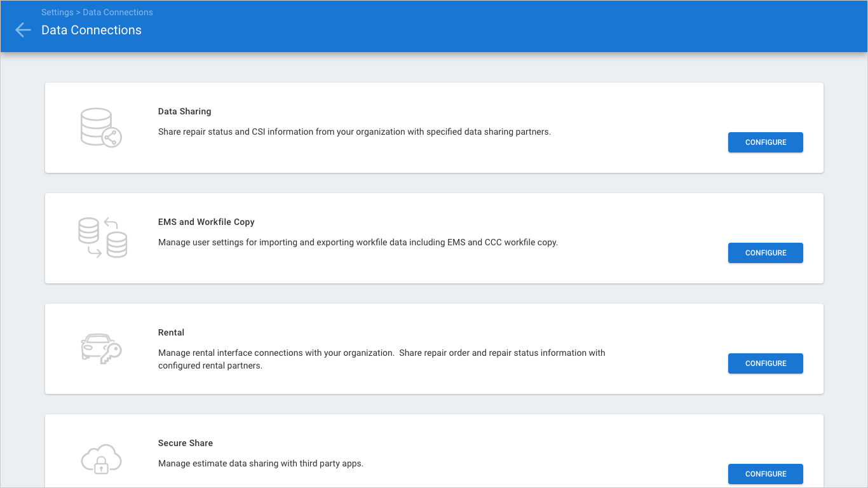Select the Data Sharing heading
The height and width of the screenshot is (488, 868).
tap(184, 111)
